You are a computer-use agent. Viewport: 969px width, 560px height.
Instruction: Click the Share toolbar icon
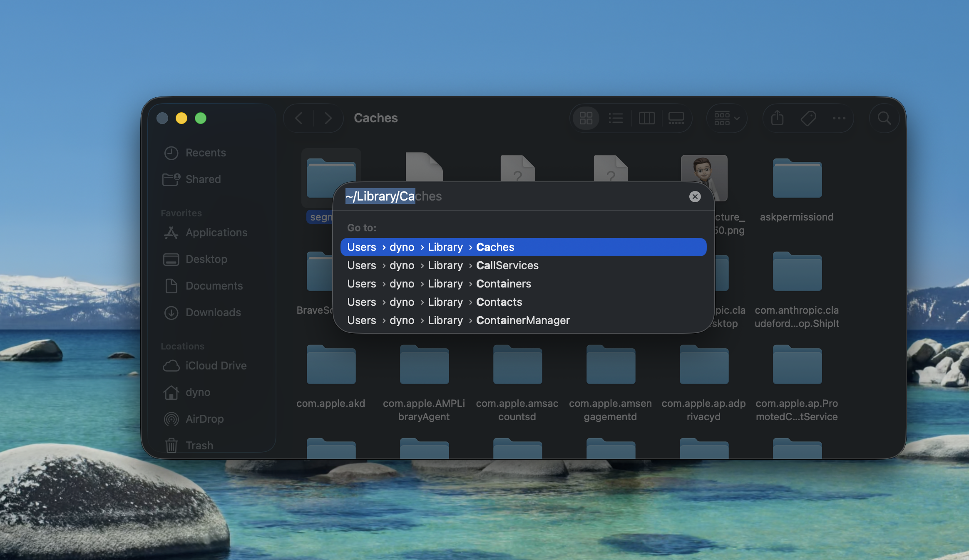coord(777,118)
